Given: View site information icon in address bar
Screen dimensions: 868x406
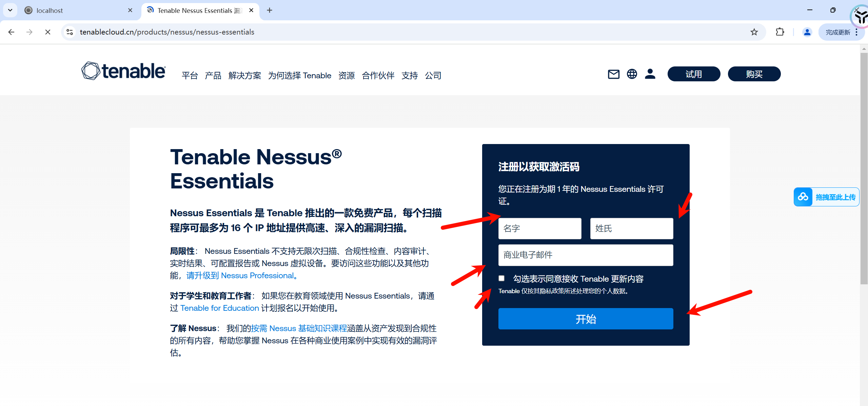Looking at the screenshot, I should pyautogui.click(x=70, y=32).
